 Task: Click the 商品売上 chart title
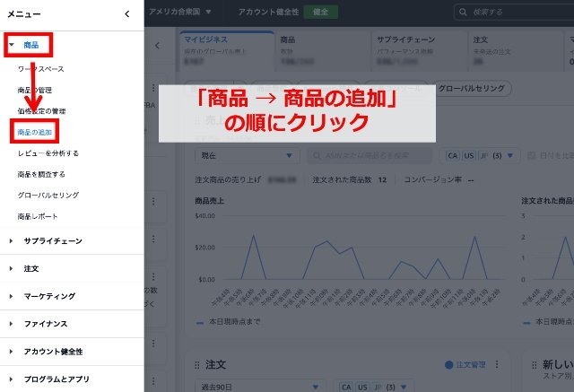pos(209,201)
